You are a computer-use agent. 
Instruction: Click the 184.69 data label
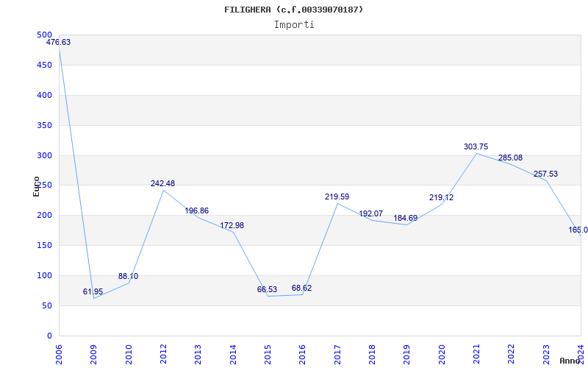coord(406,219)
